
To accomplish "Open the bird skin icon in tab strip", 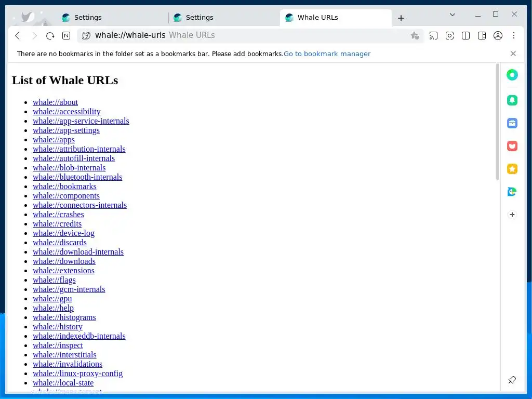I will [27, 17].
